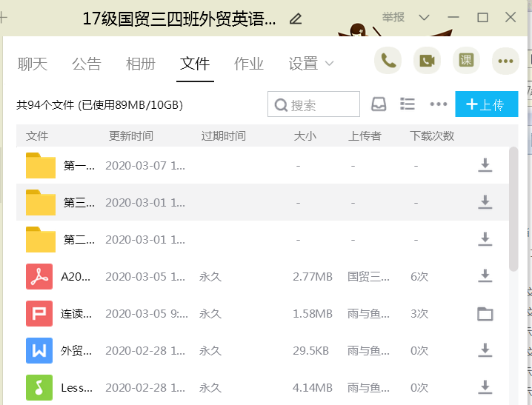Image resolution: width=532 pixels, height=405 pixels.
Task: Start a group voice call
Action: click(x=388, y=61)
